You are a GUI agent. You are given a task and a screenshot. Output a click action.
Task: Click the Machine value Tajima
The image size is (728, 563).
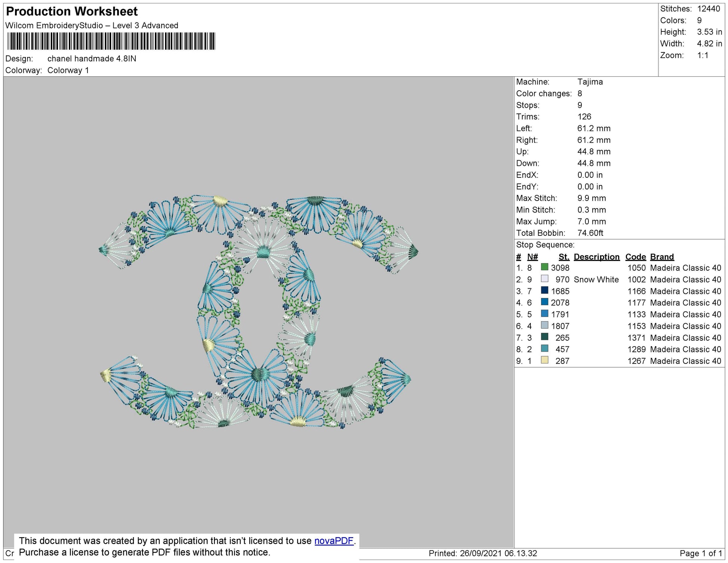click(590, 82)
